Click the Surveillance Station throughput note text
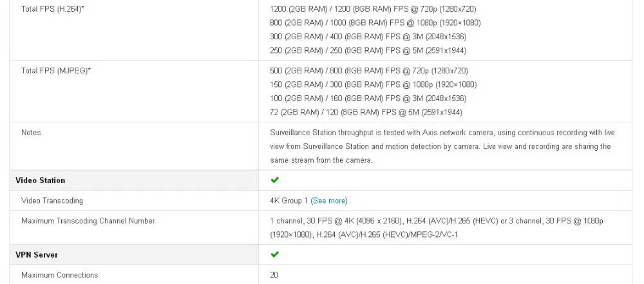Image resolution: width=644 pixels, height=284 pixels. tap(442, 146)
